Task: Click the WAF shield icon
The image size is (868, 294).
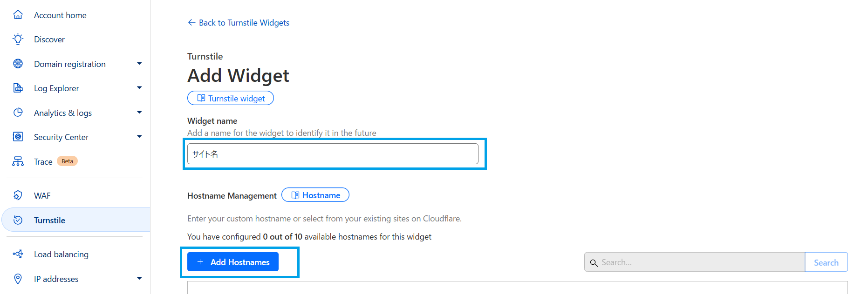Action: click(18, 195)
